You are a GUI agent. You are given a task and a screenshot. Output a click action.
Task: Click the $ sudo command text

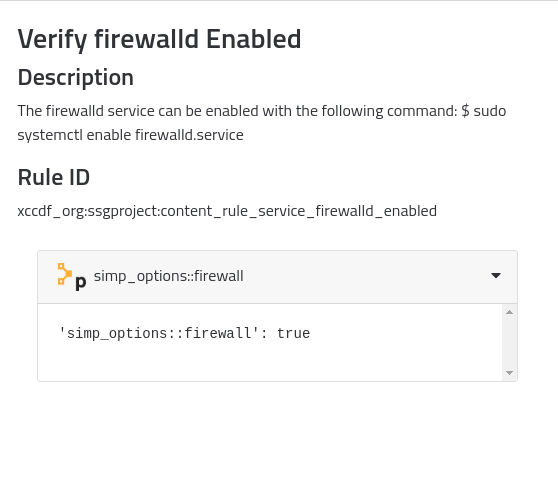(484, 111)
